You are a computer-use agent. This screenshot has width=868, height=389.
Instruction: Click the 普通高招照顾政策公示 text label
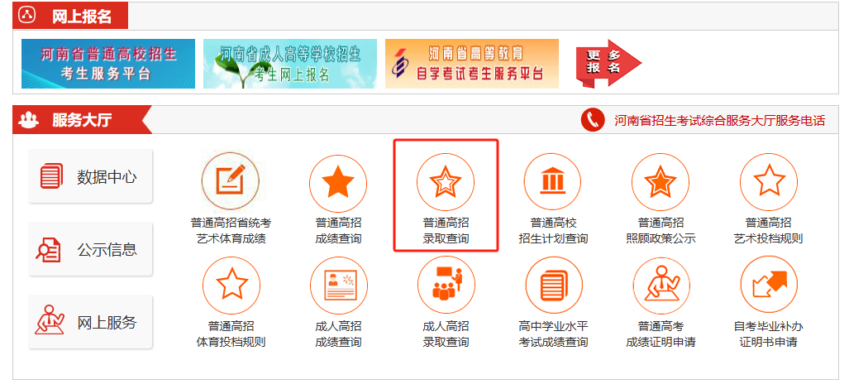661,231
